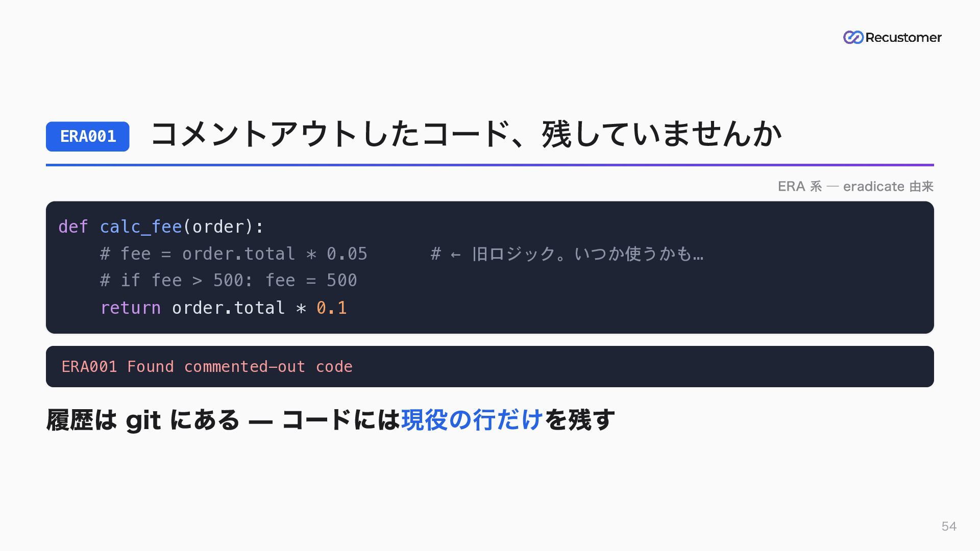Click the gradient divider line under title

[x=490, y=165]
